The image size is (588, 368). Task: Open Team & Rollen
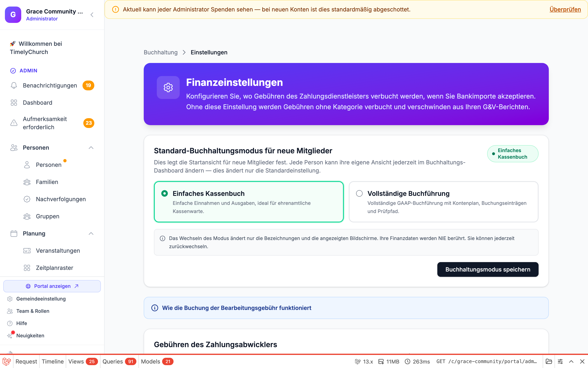[x=33, y=311]
